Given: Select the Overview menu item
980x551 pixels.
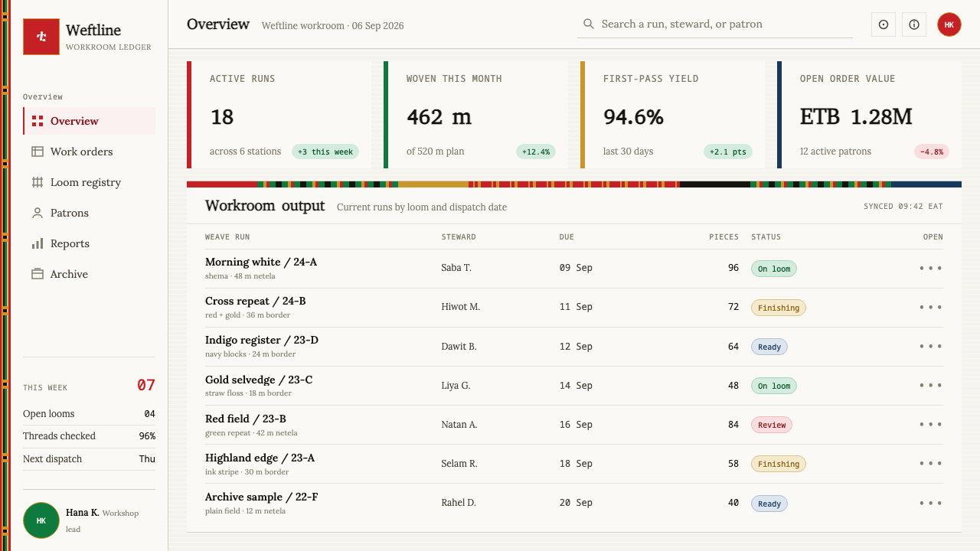Looking at the screenshot, I should click(89, 121).
